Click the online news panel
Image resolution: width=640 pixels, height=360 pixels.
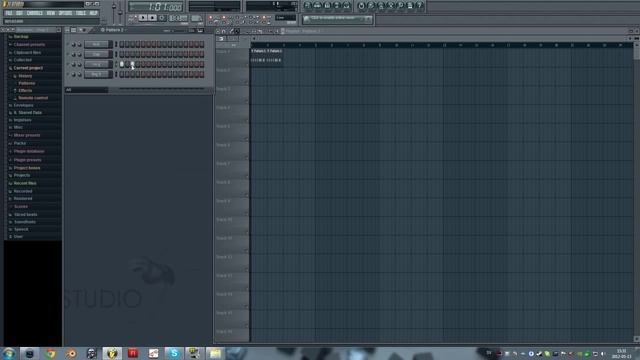tap(337, 19)
